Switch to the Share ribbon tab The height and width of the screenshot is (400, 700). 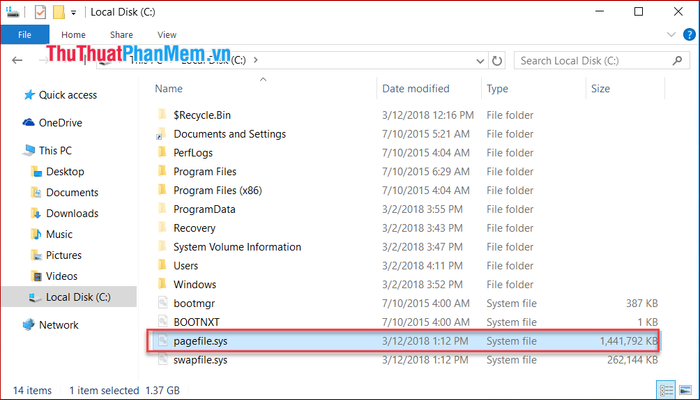point(121,34)
